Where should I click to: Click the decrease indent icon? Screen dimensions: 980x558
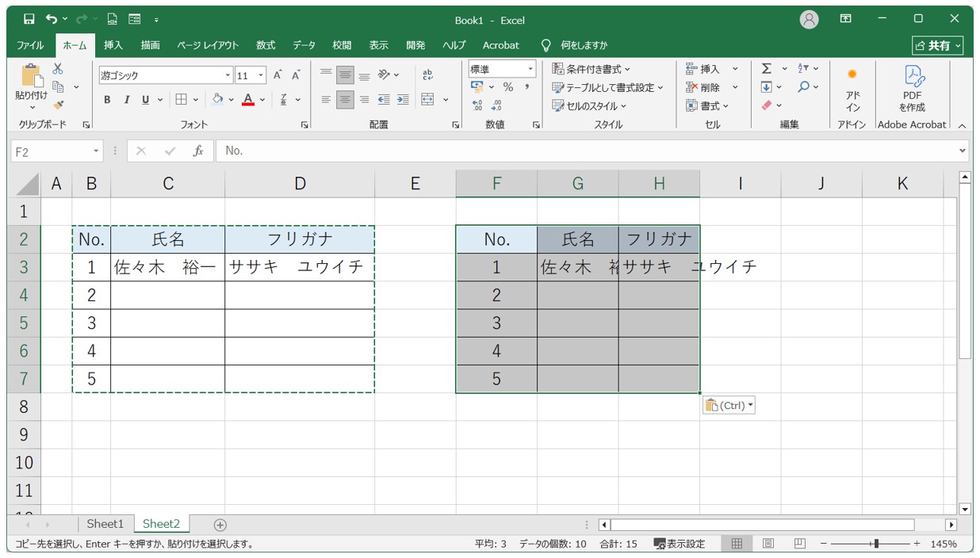384,100
